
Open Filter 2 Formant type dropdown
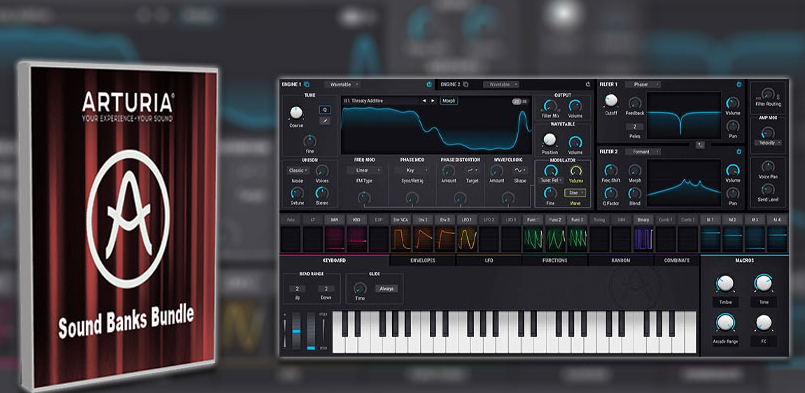[643, 152]
